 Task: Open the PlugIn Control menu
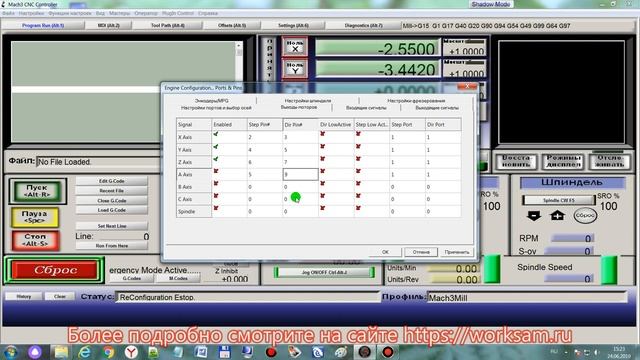[x=178, y=13]
